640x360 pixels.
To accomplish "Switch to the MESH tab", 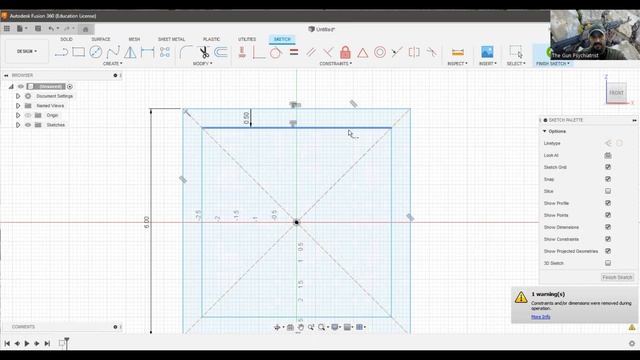I will [x=134, y=39].
